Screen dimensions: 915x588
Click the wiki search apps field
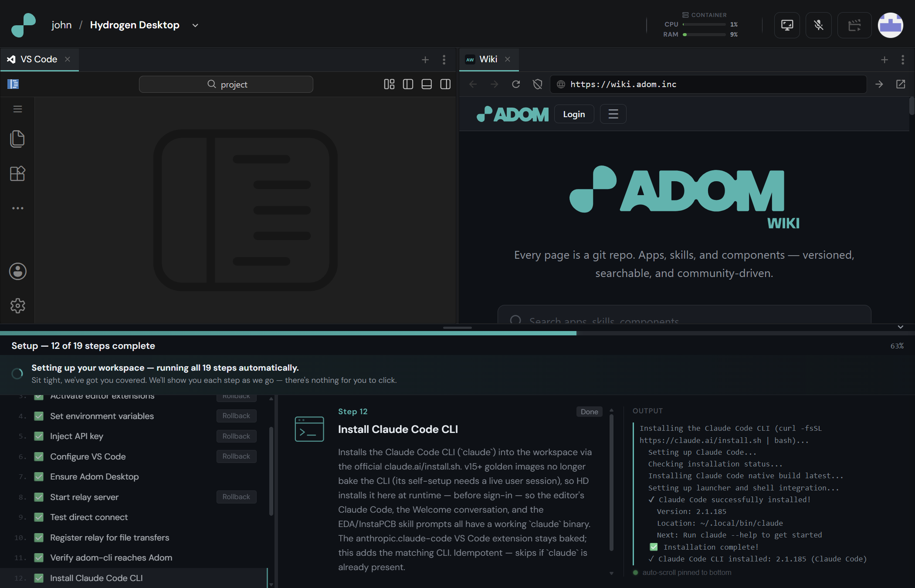click(x=684, y=314)
